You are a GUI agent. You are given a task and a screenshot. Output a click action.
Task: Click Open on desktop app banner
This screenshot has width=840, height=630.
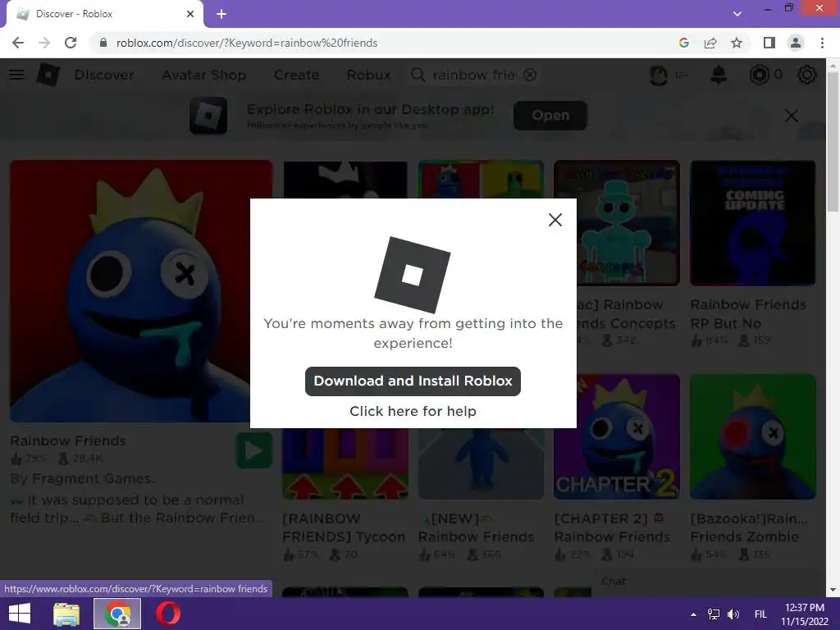(x=550, y=115)
